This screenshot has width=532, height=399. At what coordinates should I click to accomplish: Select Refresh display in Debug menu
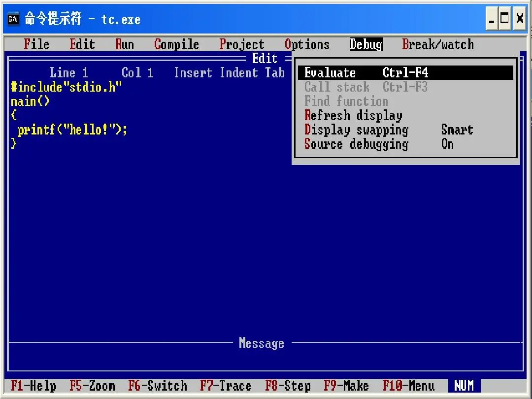[x=353, y=116]
